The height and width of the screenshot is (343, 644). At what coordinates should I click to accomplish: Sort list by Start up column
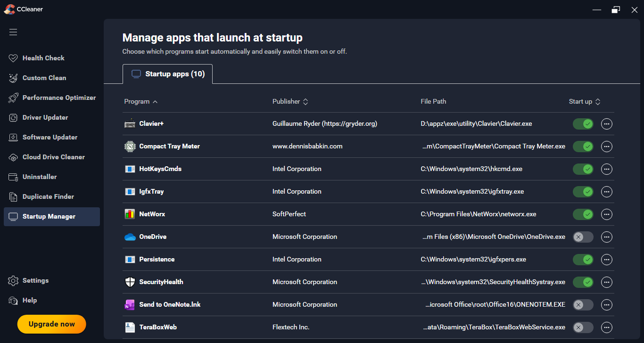click(597, 102)
